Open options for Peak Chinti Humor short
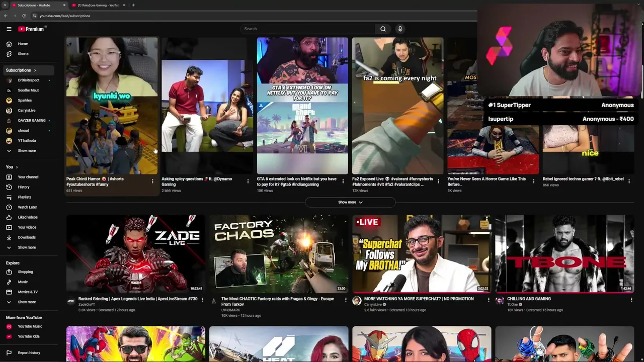 point(152,181)
